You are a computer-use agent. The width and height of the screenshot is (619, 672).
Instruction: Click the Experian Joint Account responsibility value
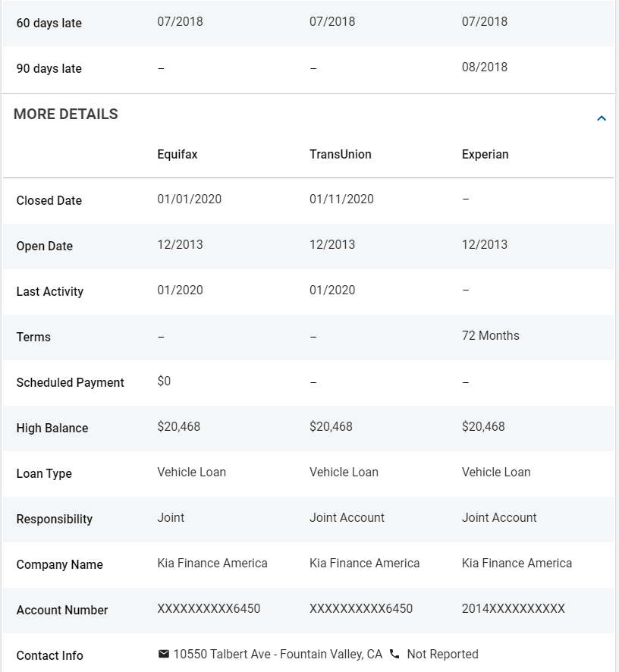coord(499,517)
